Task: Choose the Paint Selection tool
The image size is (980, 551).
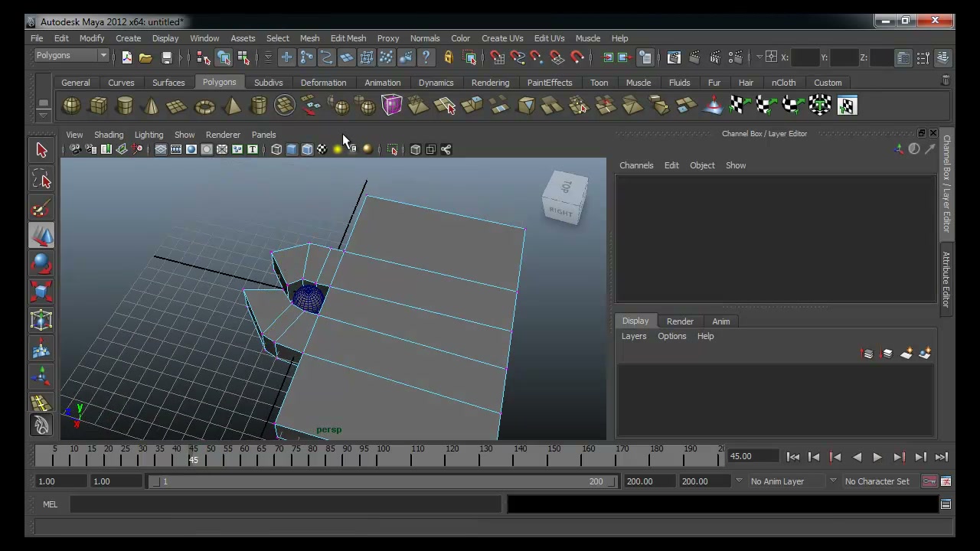Action: pyautogui.click(x=41, y=207)
